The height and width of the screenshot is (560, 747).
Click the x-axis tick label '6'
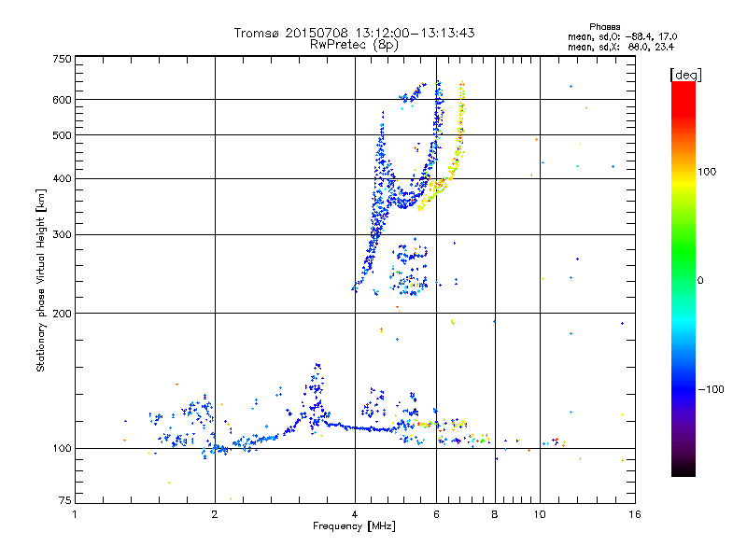coord(436,514)
